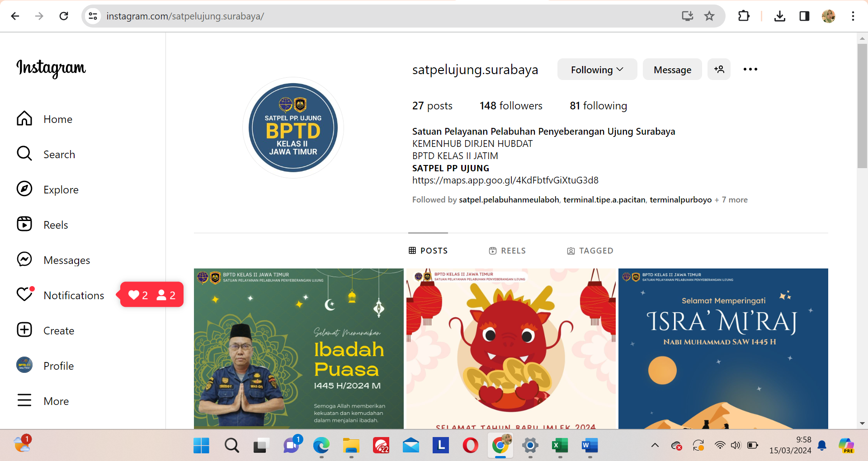Expand the More menu in sidebar
Image resolution: width=868 pixels, height=461 pixels.
pyautogui.click(x=25, y=401)
